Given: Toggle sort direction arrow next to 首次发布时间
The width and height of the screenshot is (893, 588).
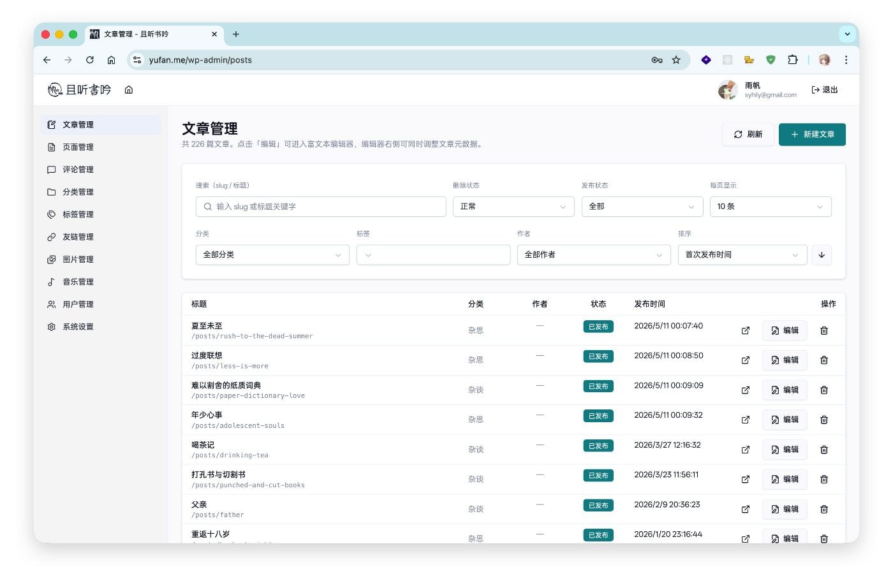Looking at the screenshot, I should 822,255.
